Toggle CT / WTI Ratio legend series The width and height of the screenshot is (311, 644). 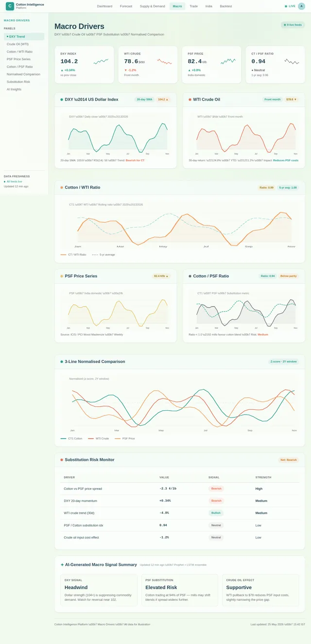coord(73,255)
